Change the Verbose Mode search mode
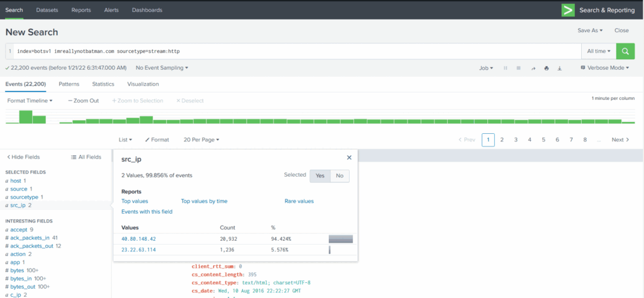 click(x=605, y=68)
